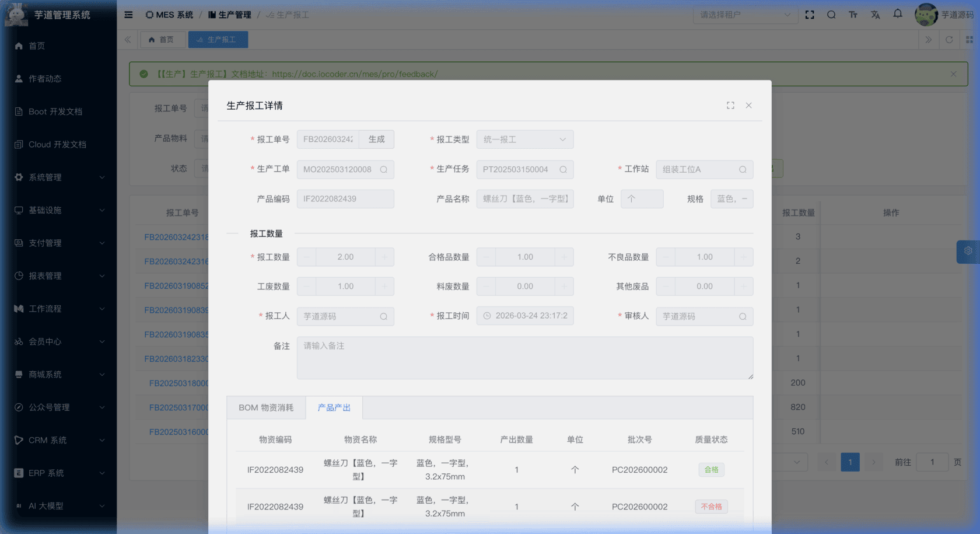Click the fullscreen icon in the dialog header
Viewport: 980px width, 534px height.
[x=730, y=106]
